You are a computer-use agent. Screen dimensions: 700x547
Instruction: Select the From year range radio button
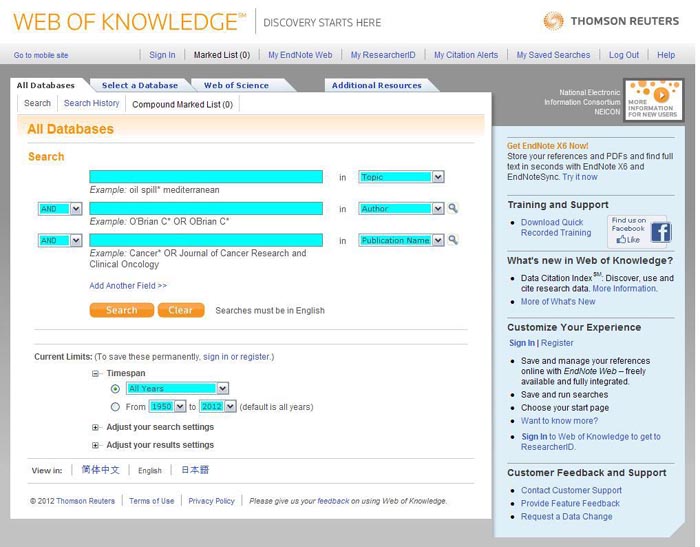click(116, 407)
